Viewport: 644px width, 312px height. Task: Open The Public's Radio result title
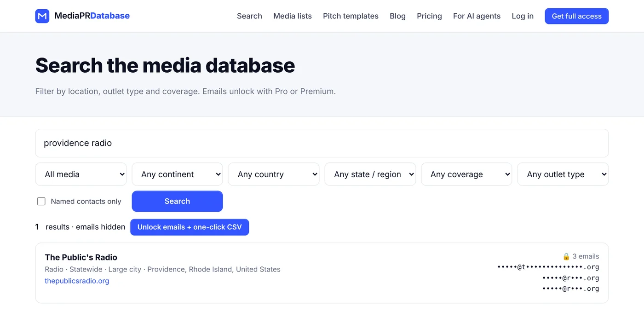point(81,257)
